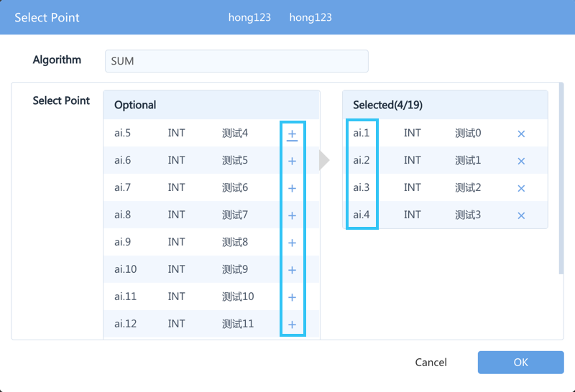This screenshot has width=575, height=392.
Task: Click 测试3 description in Selected list
Action: (x=468, y=215)
